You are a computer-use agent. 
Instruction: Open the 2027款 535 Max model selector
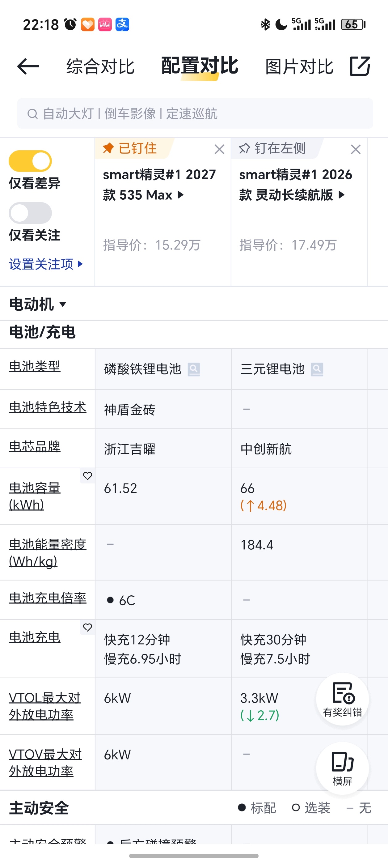click(x=159, y=185)
